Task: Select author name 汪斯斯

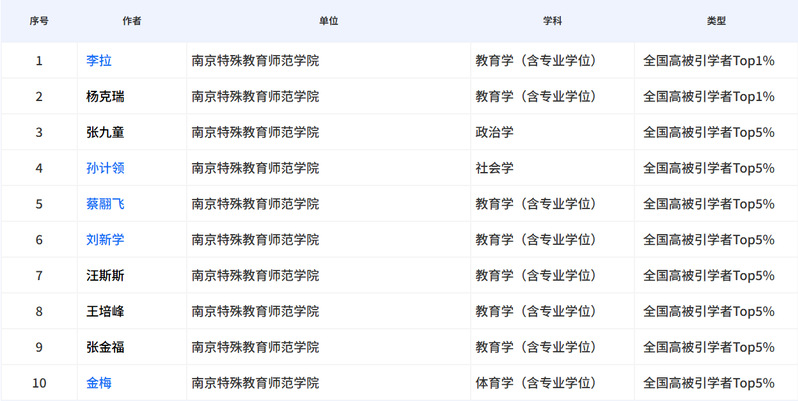Action: click(x=105, y=276)
